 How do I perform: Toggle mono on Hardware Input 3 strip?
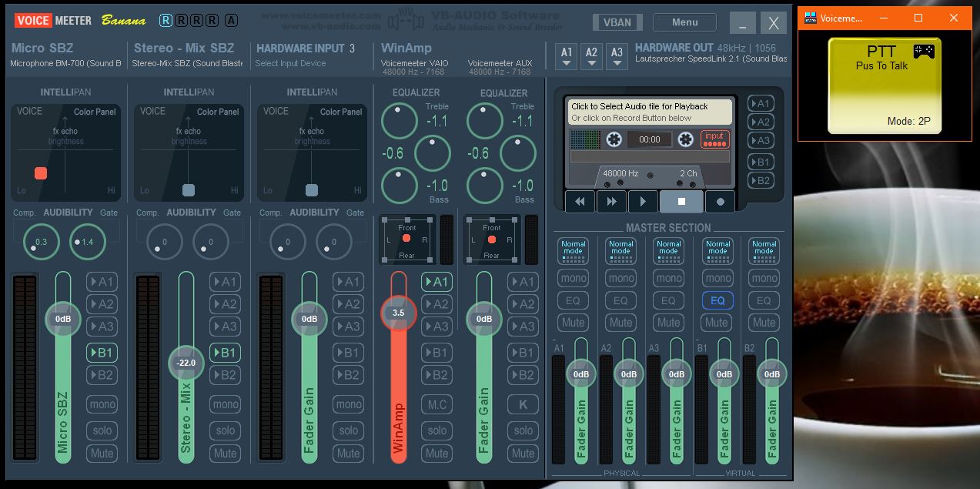point(348,404)
